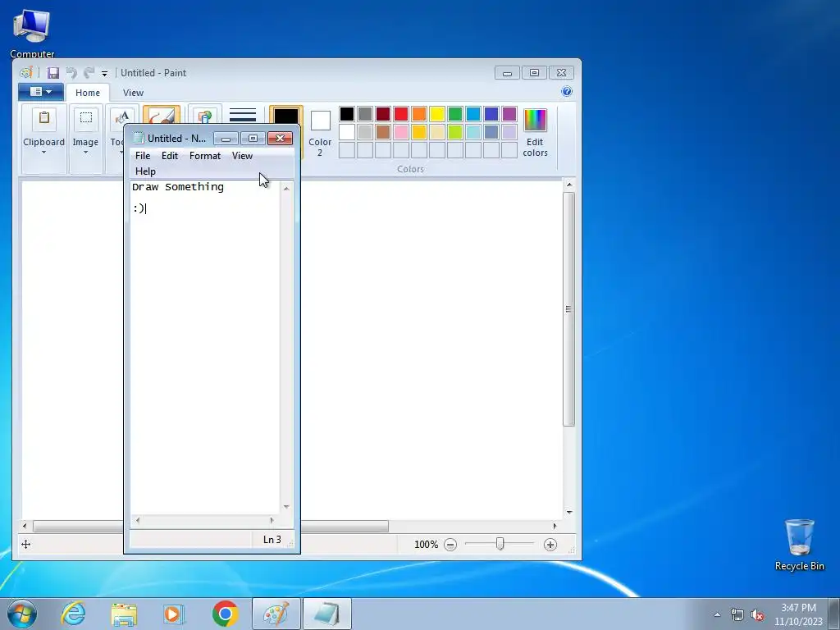Viewport: 840px width, 630px height.
Task: Pick the blue-gray palette swatch
Action: point(491,132)
